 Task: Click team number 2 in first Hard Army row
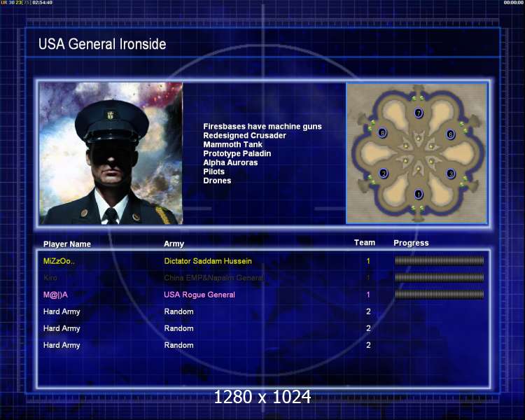coord(368,311)
